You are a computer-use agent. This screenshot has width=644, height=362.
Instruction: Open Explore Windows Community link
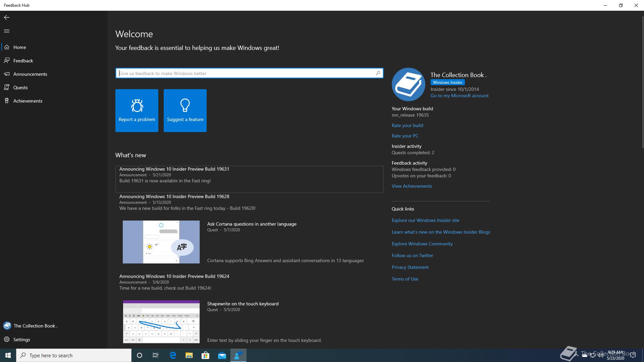(422, 244)
